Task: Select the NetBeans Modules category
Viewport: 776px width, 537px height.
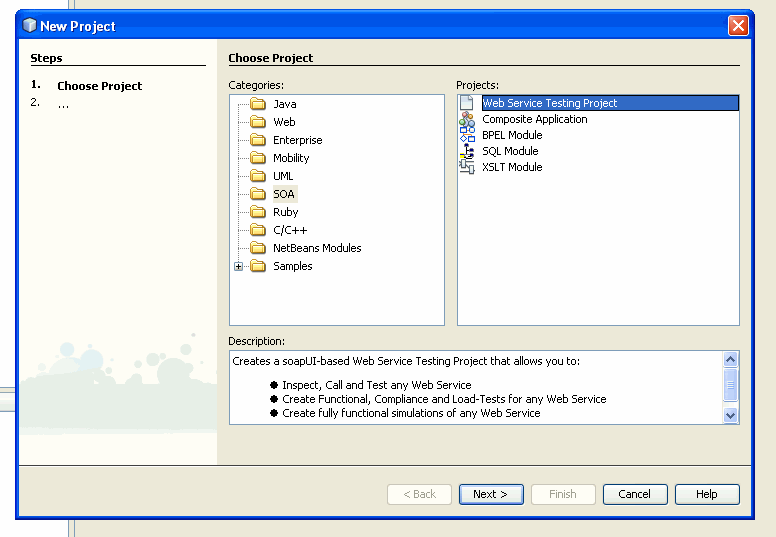Action: tap(317, 248)
